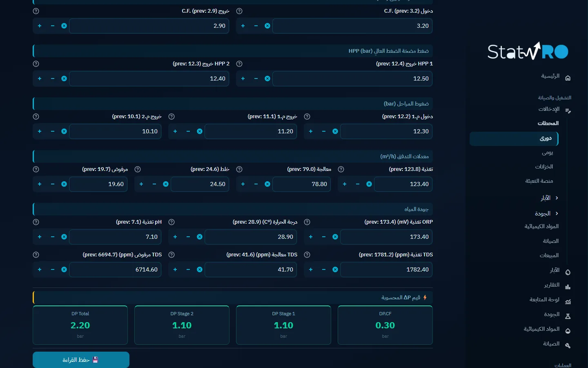Open the الرئيسية home icon in sidebar
The height and width of the screenshot is (368, 588).
(x=568, y=78)
